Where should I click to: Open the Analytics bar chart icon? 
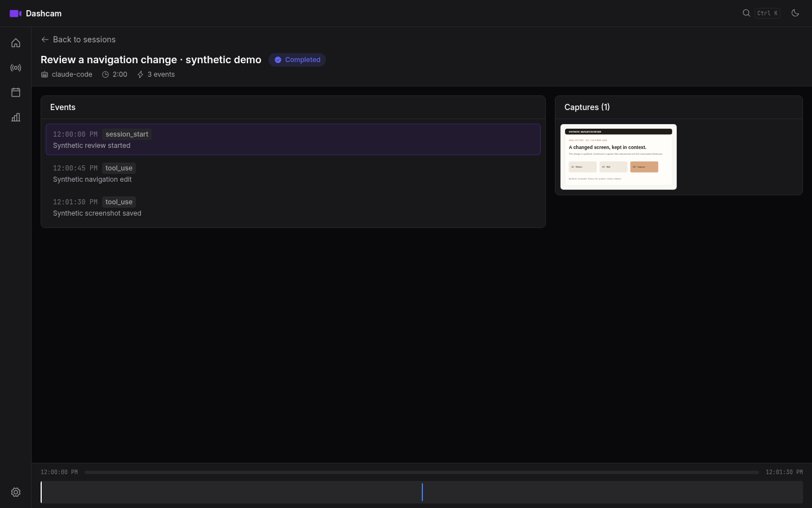pos(16,117)
